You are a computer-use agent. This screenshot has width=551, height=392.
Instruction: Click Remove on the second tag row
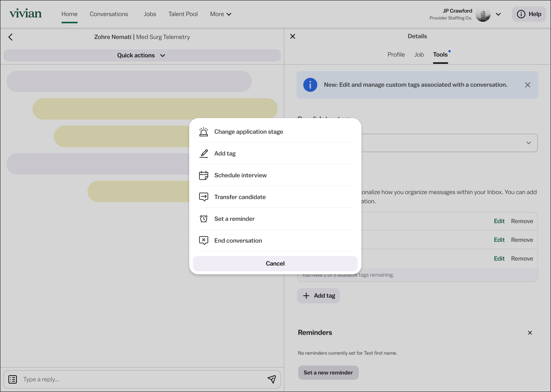point(522,240)
